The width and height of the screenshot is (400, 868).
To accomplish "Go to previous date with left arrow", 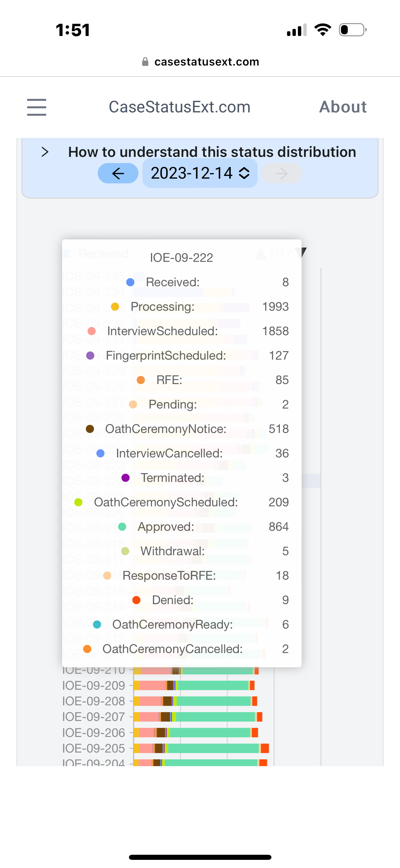I will pyautogui.click(x=118, y=174).
